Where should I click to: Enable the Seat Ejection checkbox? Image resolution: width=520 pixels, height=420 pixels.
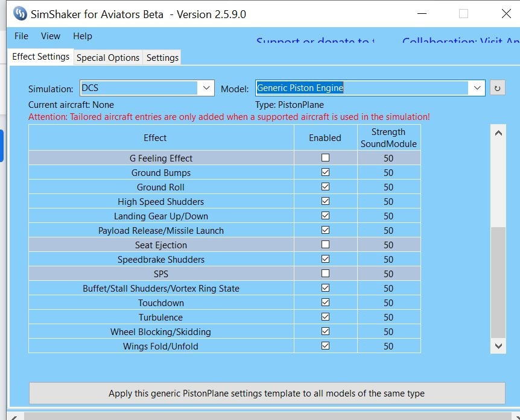click(x=325, y=245)
